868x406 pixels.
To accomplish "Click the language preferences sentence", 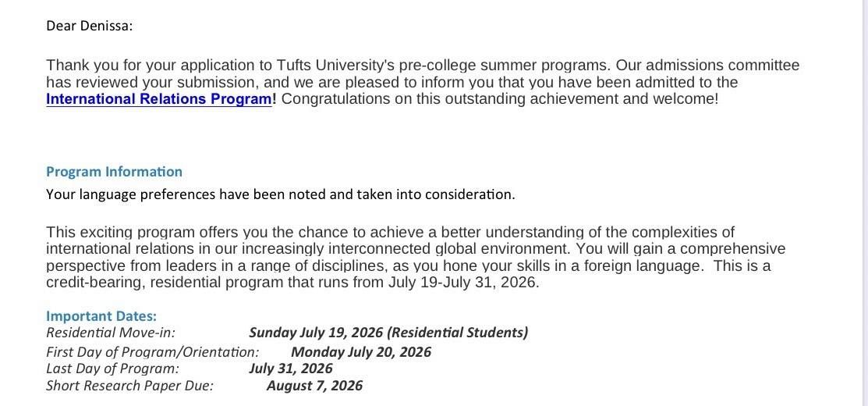I will tap(281, 194).
